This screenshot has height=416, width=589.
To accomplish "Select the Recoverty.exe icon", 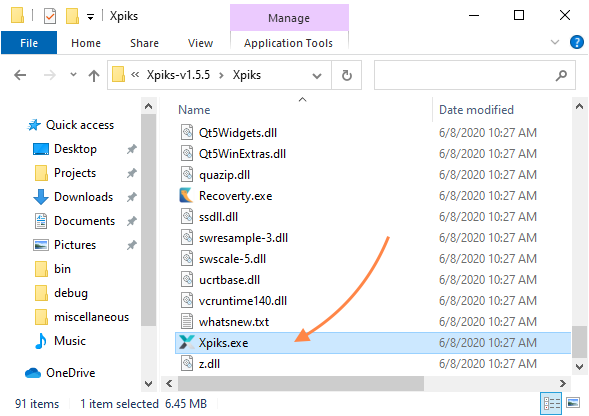I will point(187,196).
